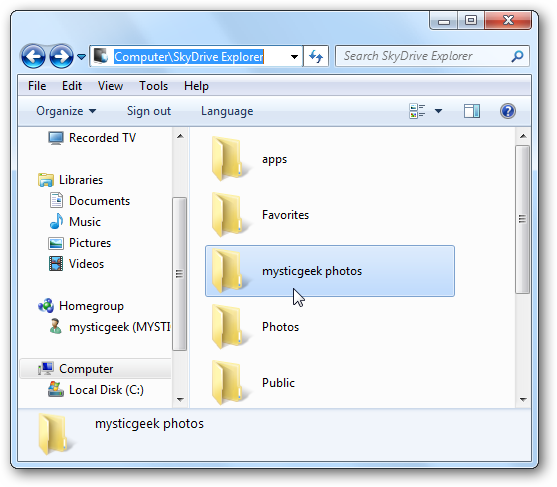
Task: Toggle the preview pane icon
Action: (472, 111)
